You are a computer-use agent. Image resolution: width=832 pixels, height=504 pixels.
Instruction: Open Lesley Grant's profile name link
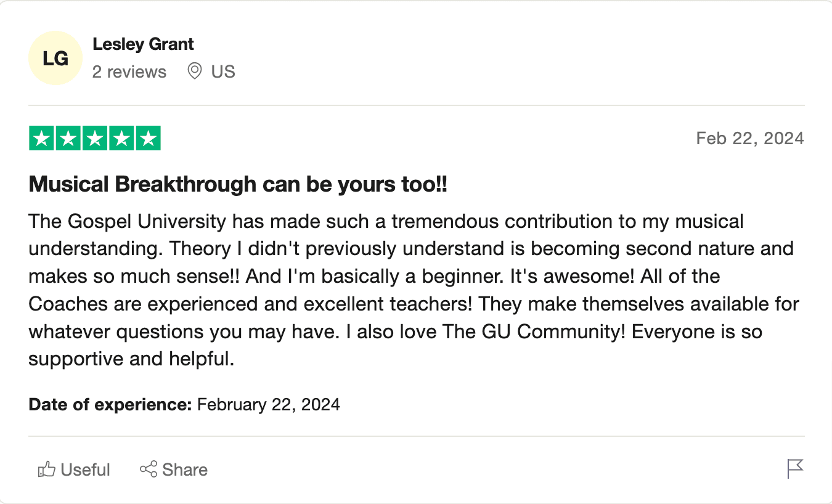[x=143, y=44]
